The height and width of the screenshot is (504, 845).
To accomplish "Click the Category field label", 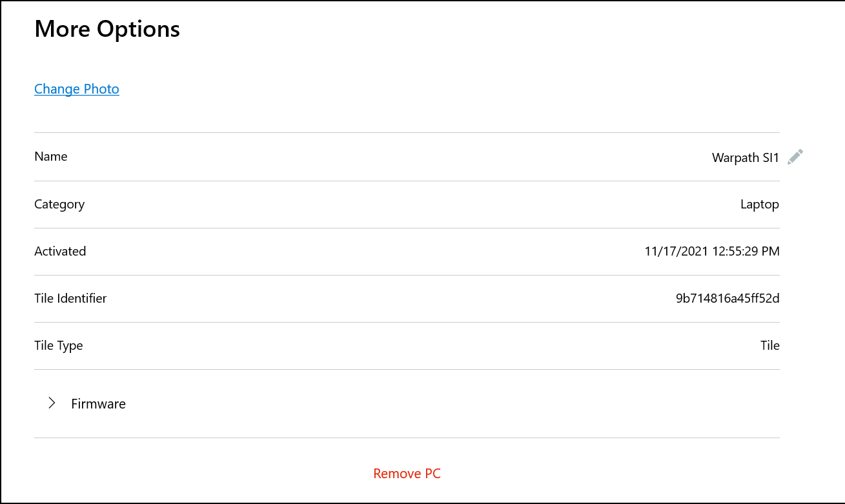I will click(x=59, y=205).
